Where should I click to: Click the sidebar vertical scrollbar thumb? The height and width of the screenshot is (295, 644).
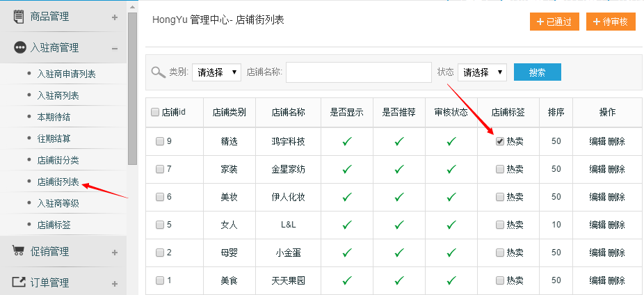[x=132, y=88]
